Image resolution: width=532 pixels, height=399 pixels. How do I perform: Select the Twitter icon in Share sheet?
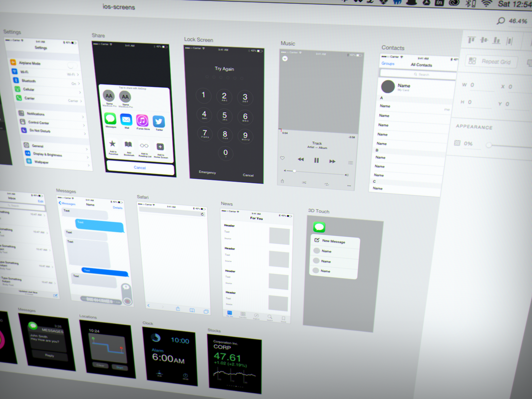pos(159,122)
